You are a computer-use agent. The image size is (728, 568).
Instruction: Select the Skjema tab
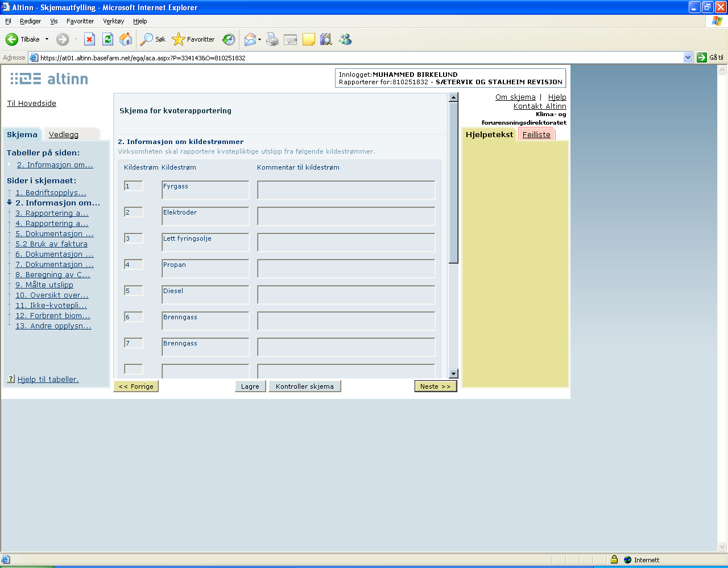click(22, 134)
